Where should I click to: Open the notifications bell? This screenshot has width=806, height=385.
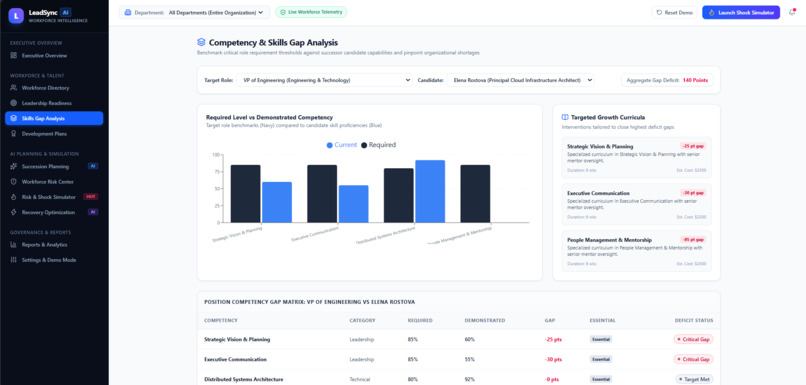(x=792, y=12)
